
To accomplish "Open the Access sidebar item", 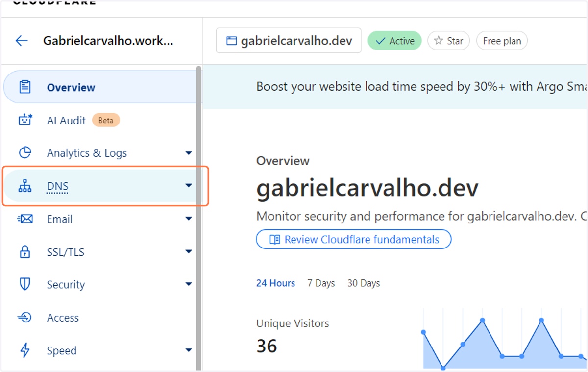I will 100,318.
